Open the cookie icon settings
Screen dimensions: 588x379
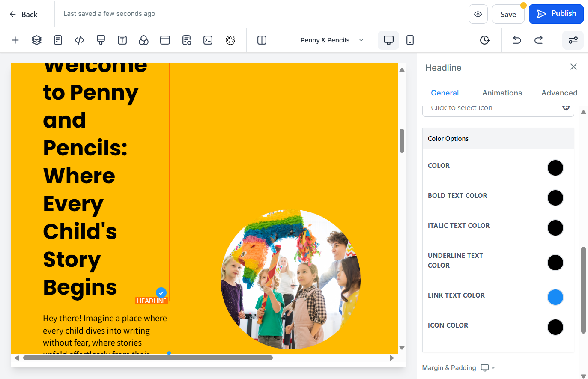pyautogui.click(x=230, y=40)
